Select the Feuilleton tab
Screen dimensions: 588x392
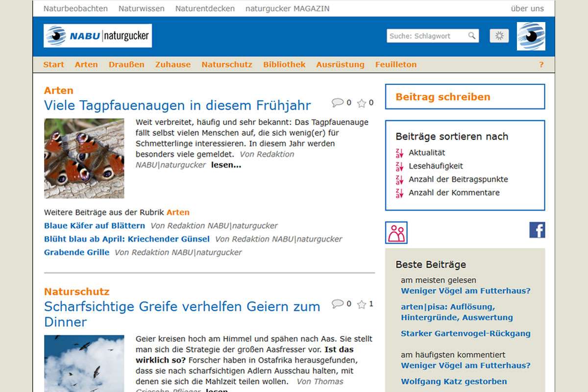pyautogui.click(x=396, y=65)
